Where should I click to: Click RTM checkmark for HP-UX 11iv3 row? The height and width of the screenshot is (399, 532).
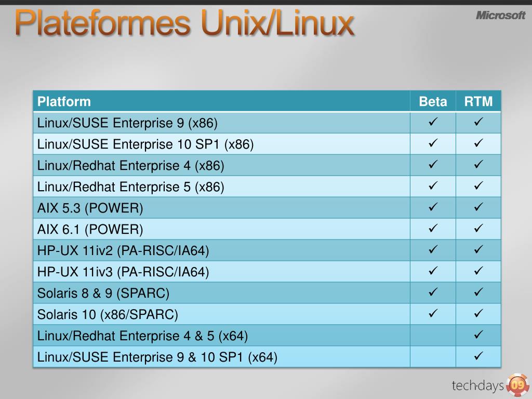tap(478, 271)
